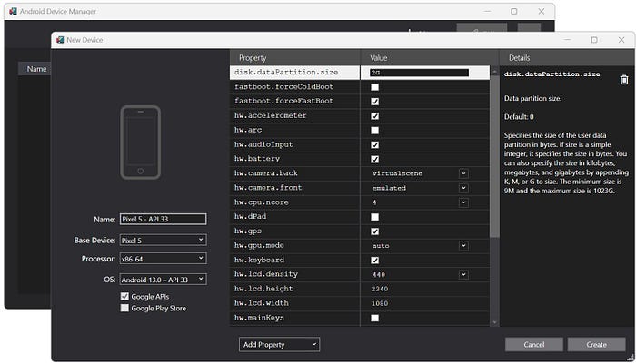Screen dimensions: 636x364
Task: Select the hw.lcd.width property name
Action: pyautogui.click(x=262, y=303)
